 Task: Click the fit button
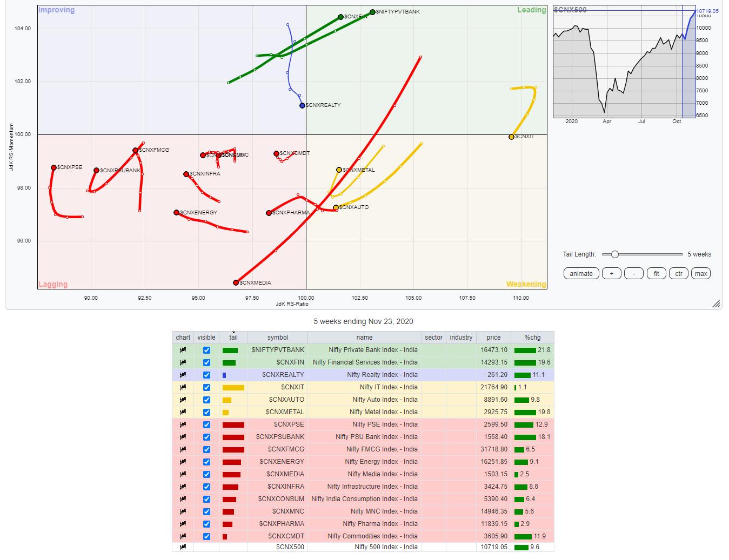click(656, 273)
